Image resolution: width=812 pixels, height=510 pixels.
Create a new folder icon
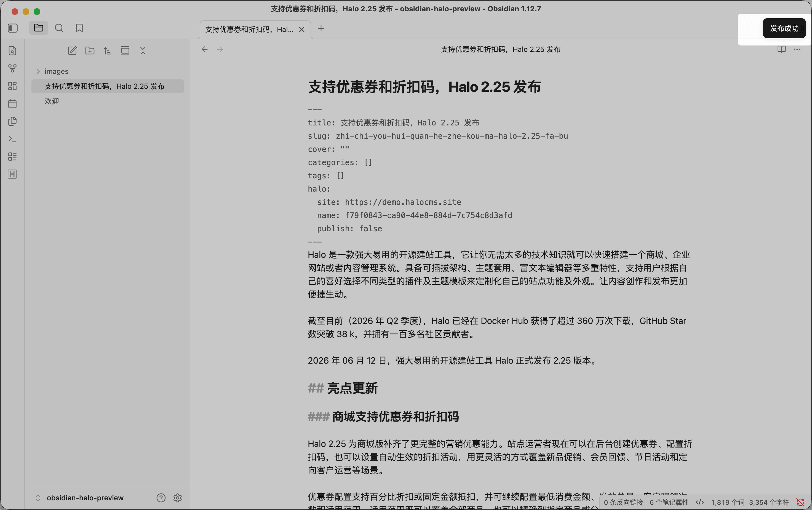point(90,51)
